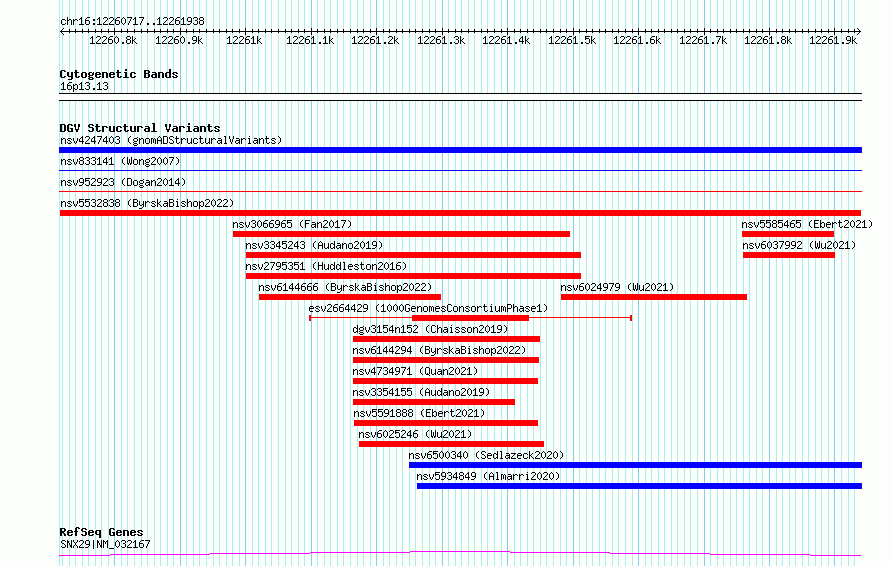This screenshot has height=566, width=890.
Task: Select nsv3354155 Audano2019 label
Action: [x=421, y=392]
